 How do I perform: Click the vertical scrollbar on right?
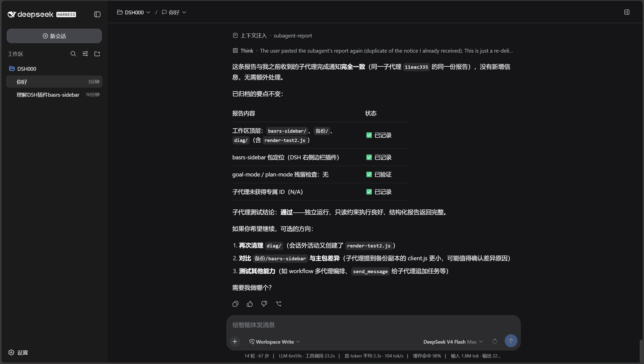641,350
